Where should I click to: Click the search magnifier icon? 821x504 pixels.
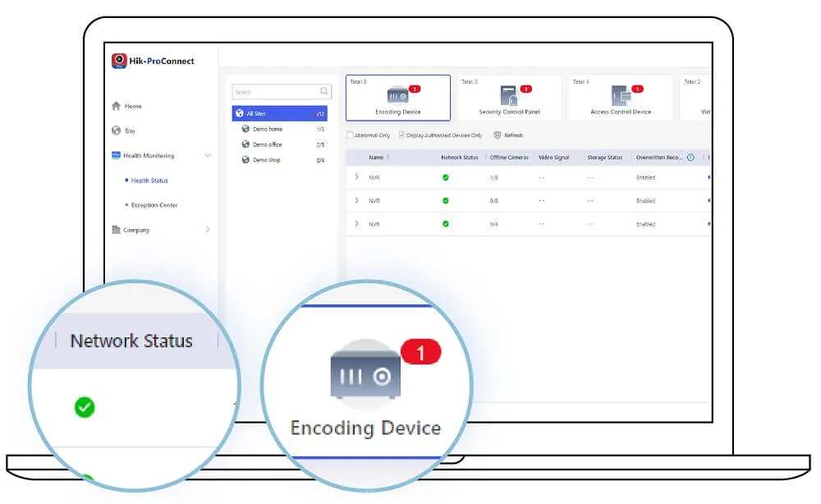click(x=326, y=91)
